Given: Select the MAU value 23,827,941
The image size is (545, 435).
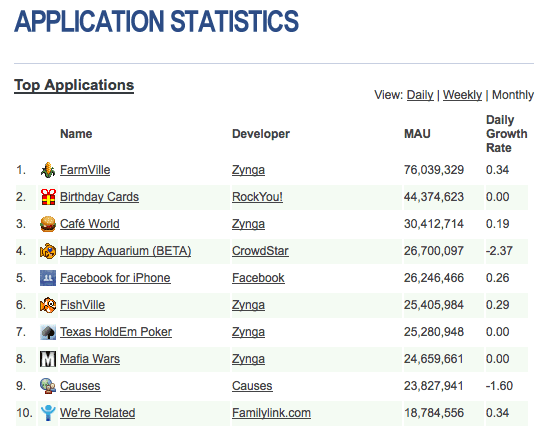Looking at the screenshot, I should 434,386.
